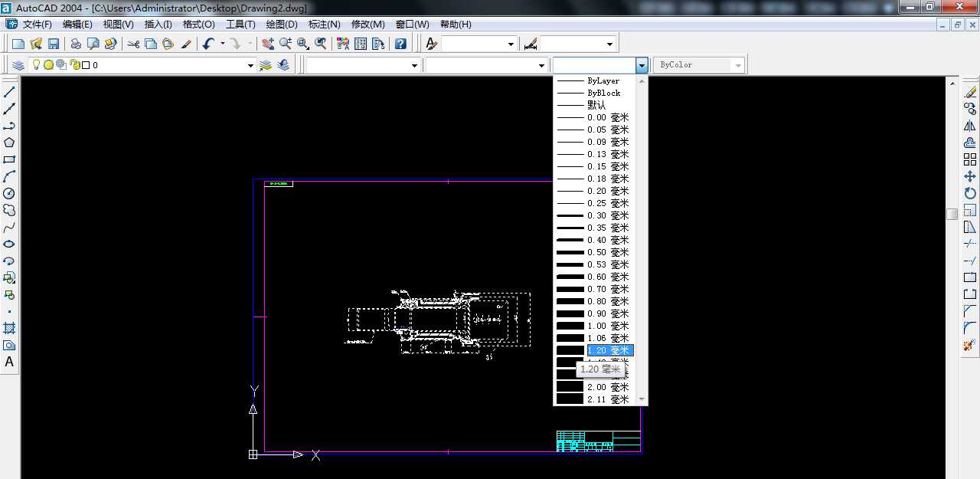Image resolution: width=980 pixels, height=479 pixels.
Task: Collapse the lineweight dropdown arrow
Action: click(642, 66)
